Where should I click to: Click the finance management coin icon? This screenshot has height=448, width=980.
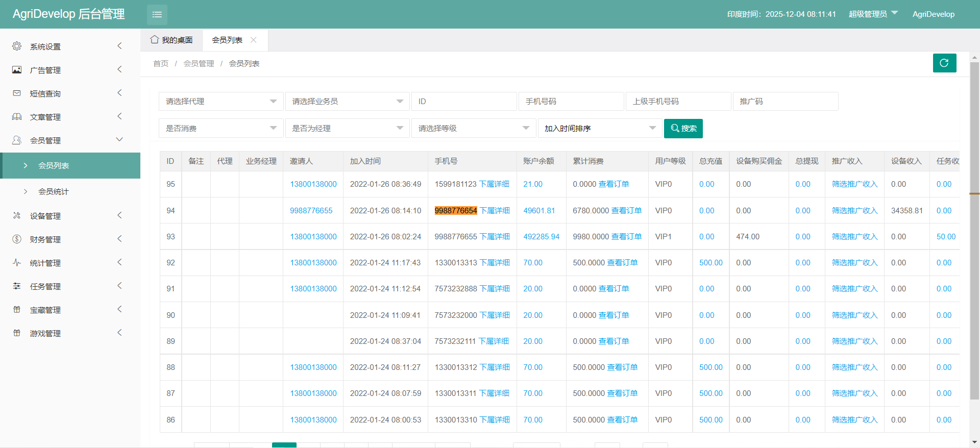[x=17, y=239]
